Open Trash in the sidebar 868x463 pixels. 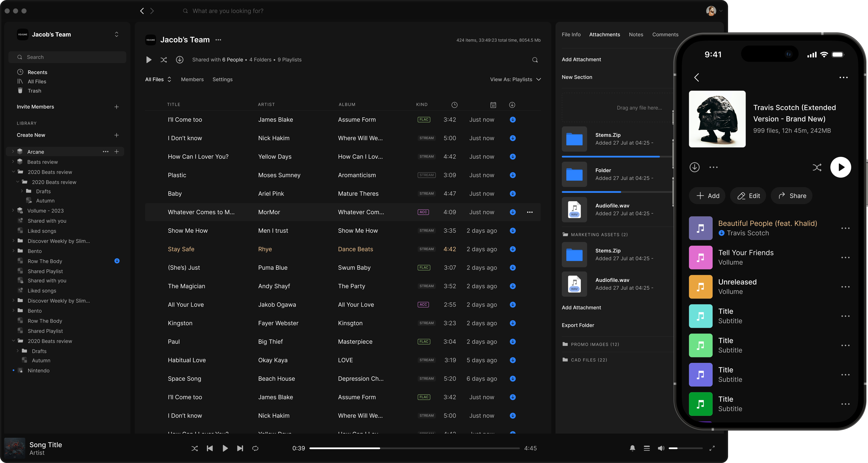[x=34, y=91]
